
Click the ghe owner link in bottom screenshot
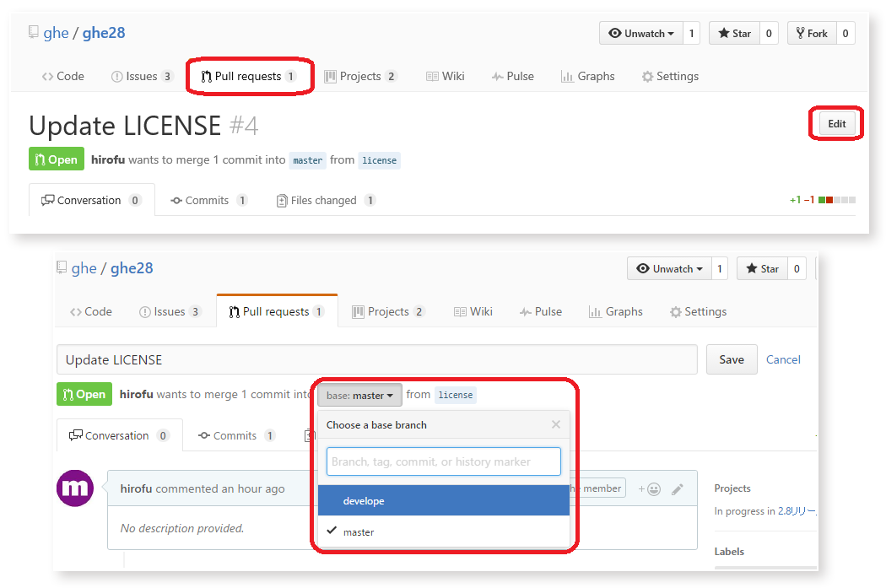click(84, 268)
